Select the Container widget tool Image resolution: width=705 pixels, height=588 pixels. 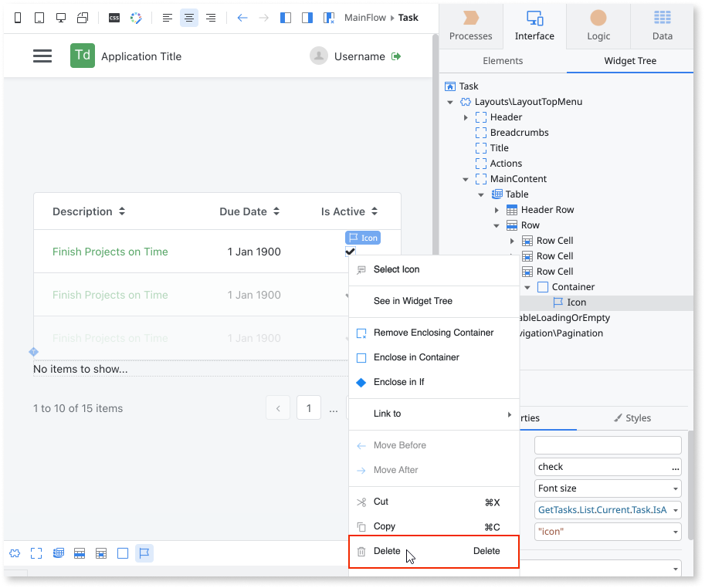122,553
